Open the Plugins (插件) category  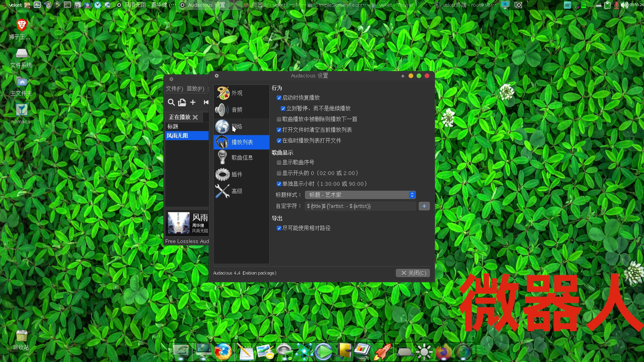coord(241,174)
